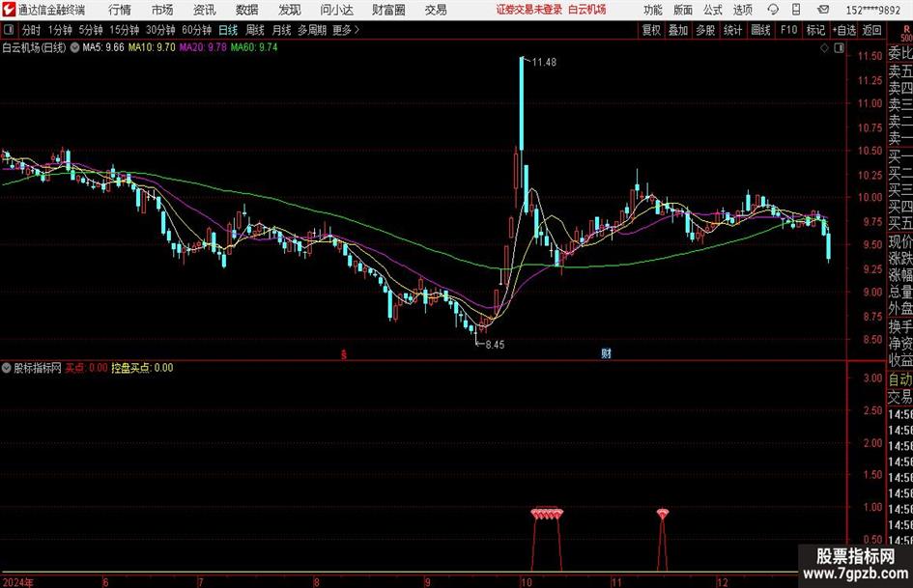
Task: Open the mobile phone icon in title bar
Action: [x=796, y=10]
